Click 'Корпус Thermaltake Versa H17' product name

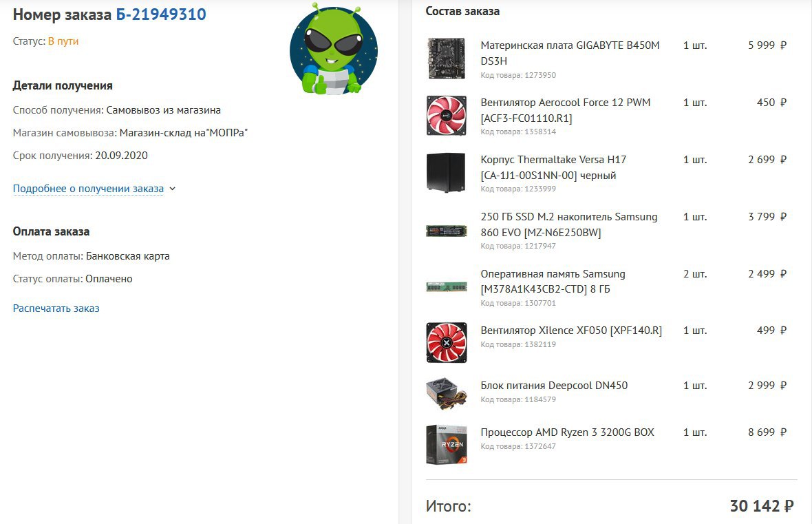coord(553,167)
